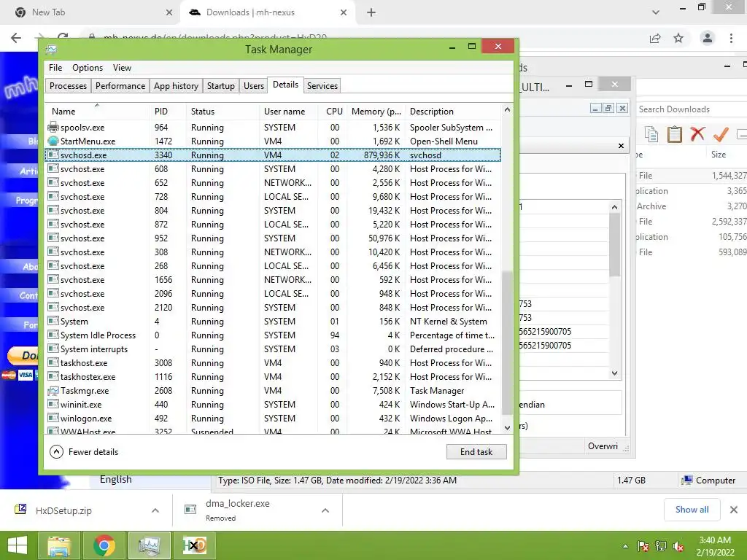
Task: Show hidden tray icons arrow
Action: [625, 546]
